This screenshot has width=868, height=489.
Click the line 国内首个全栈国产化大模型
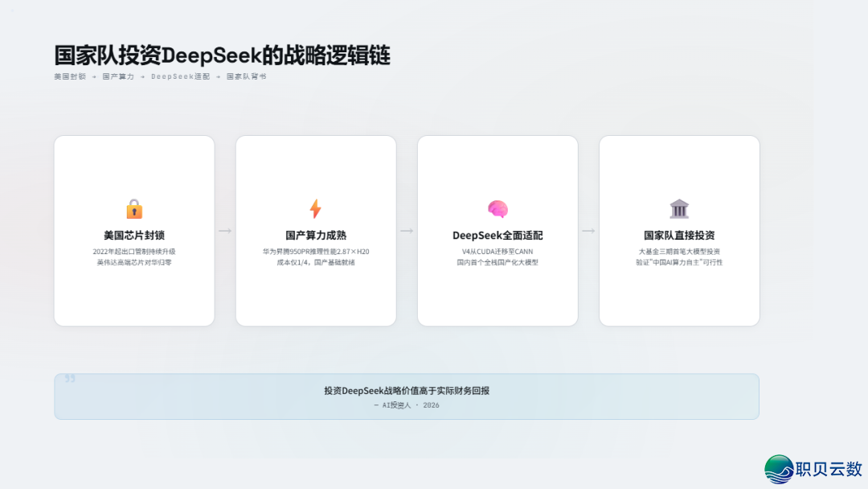(497, 262)
